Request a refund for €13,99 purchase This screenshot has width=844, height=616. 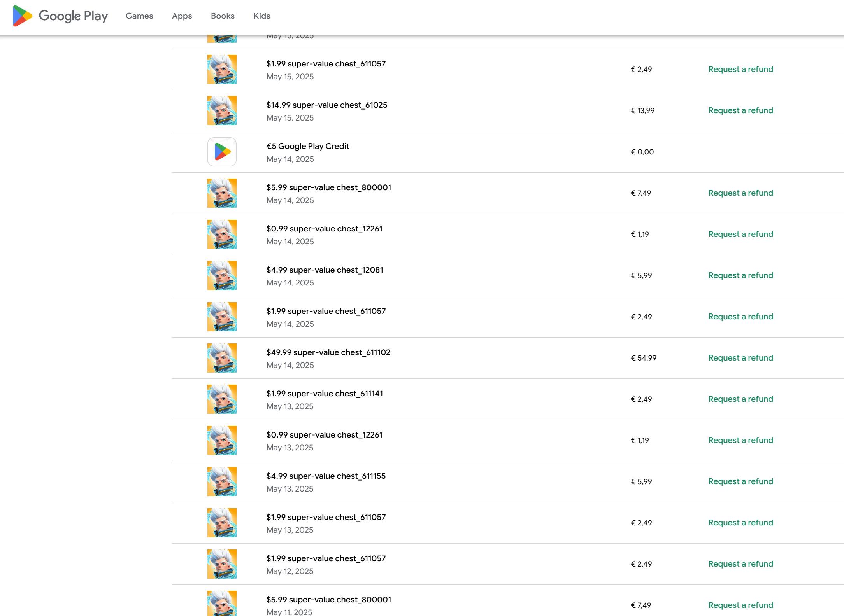tap(740, 110)
